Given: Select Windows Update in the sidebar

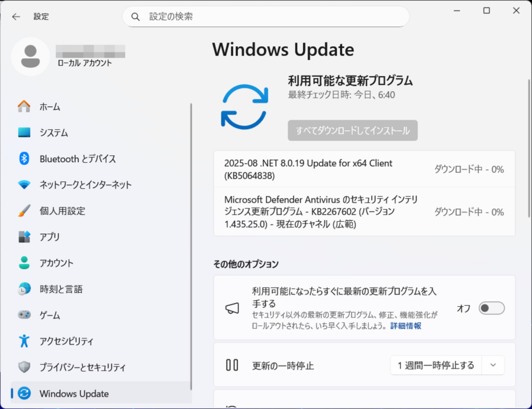Looking at the screenshot, I should [101, 393].
